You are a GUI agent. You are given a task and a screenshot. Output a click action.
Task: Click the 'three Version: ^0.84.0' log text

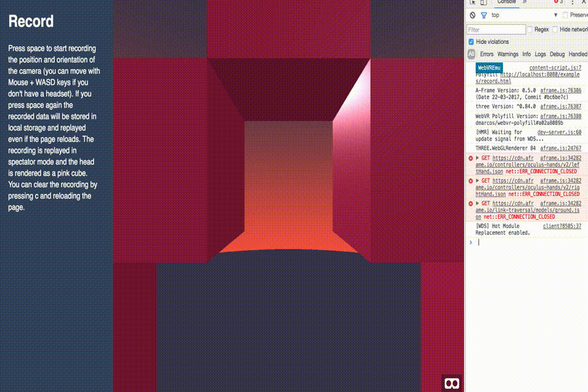506,106
